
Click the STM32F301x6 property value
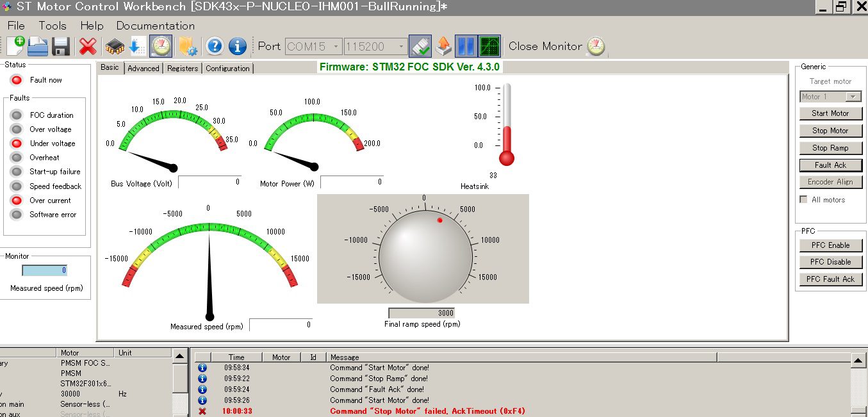(x=86, y=384)
